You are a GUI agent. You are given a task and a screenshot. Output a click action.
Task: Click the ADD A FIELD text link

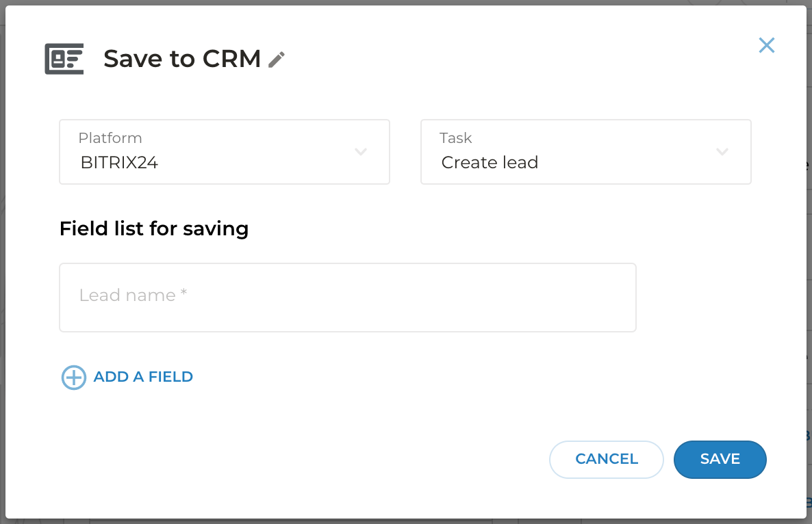click(x=143, y=377)
